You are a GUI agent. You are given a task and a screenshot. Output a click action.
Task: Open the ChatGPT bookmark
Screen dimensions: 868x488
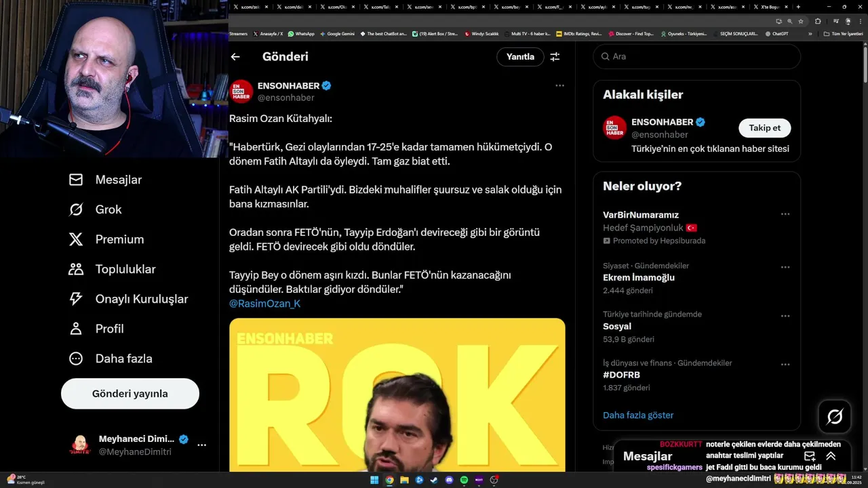(776, 34)
